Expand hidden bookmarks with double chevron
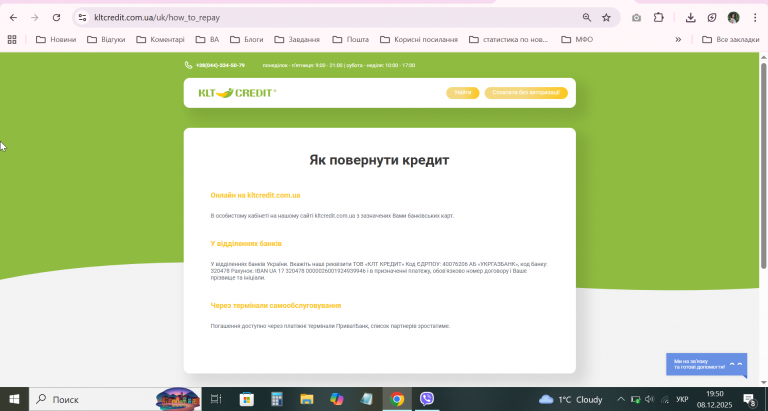768x411 pixels. pos(678,40)
